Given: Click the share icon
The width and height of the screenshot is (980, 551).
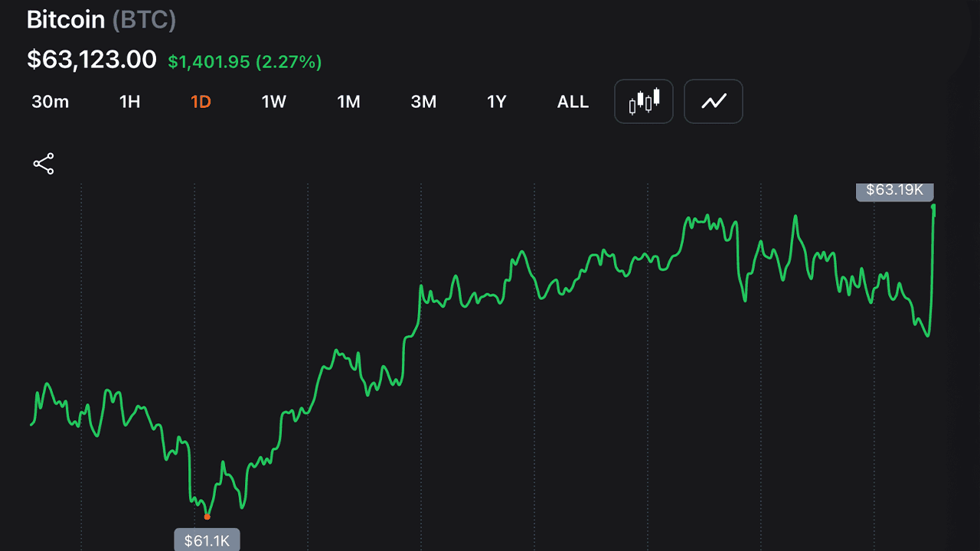Looking at the screenshot, I should 44,164.
